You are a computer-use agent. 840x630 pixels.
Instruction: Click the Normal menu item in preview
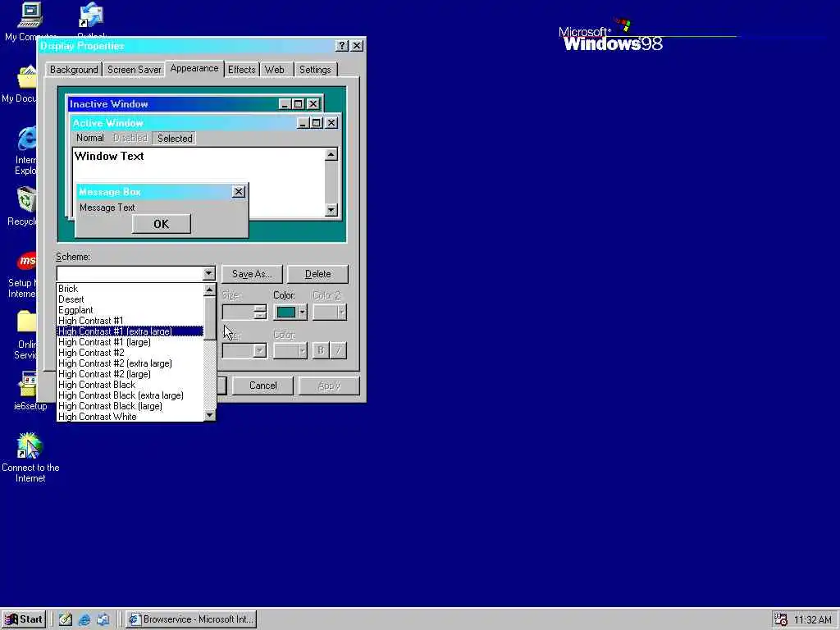(90, 138)
